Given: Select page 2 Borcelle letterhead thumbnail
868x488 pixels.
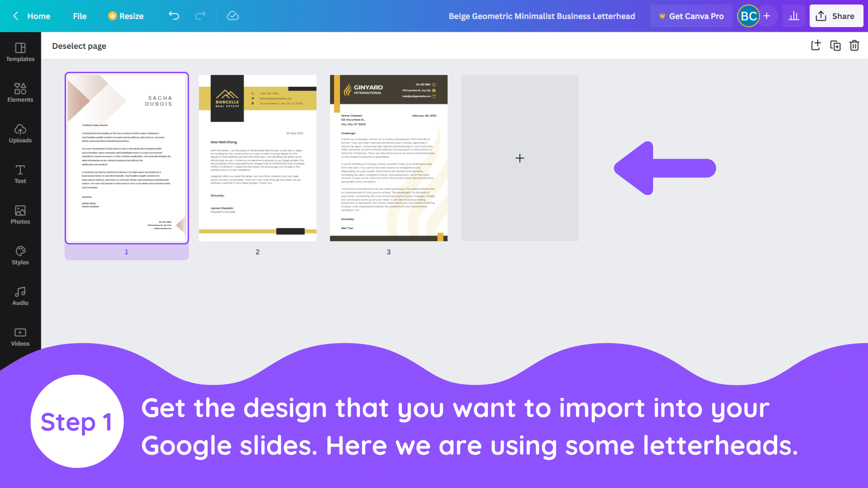Looking at the screenshot, I should pos(258,157).
